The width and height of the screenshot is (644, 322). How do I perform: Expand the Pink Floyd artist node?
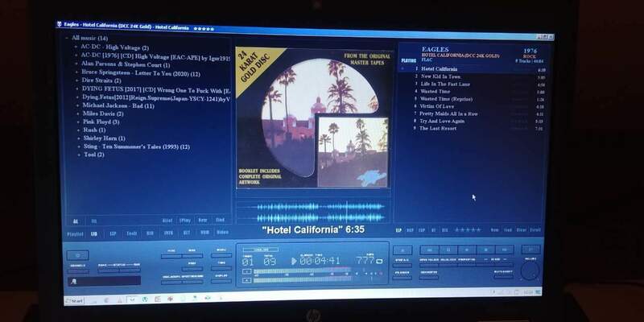pyautogui.click(x=76, y=122)
